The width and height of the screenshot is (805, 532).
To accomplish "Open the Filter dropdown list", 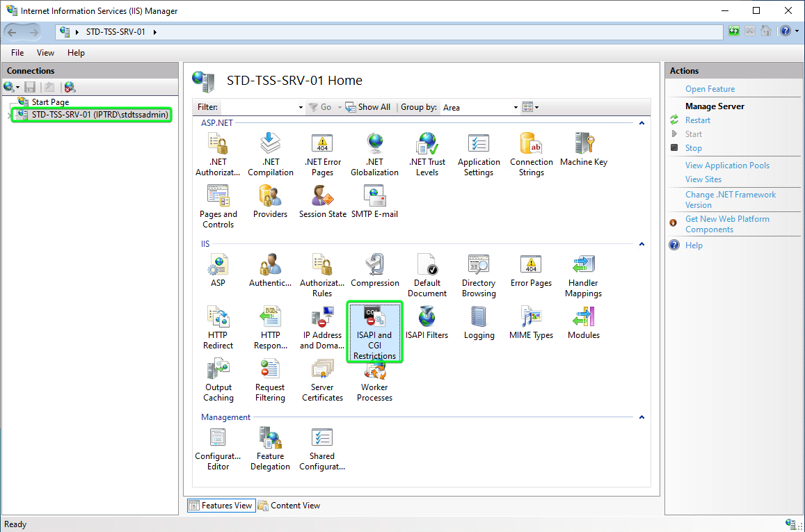I will coord(301,107).
